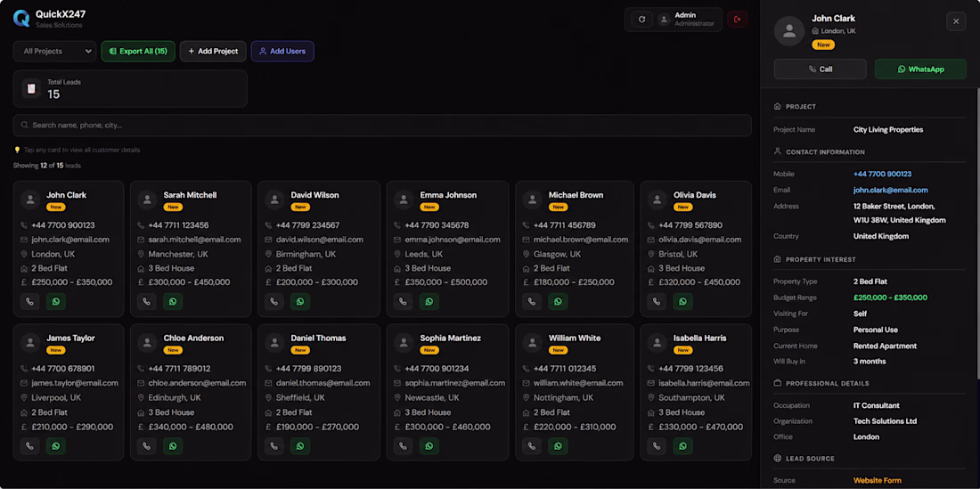Click the mobile number link +44 7700 900123
The width and height of the screenshot is (980, 489).
(x=882, y=175)
